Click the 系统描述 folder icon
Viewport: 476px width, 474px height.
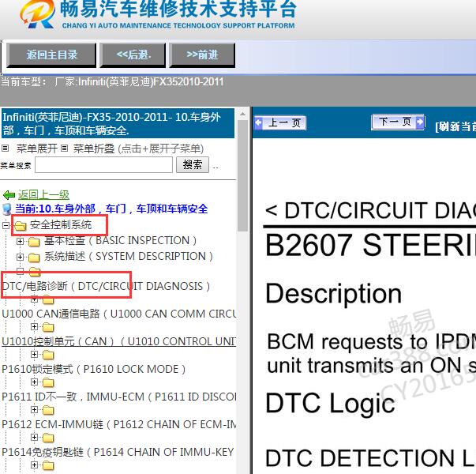pyautogui.click(x=34, y=258)
